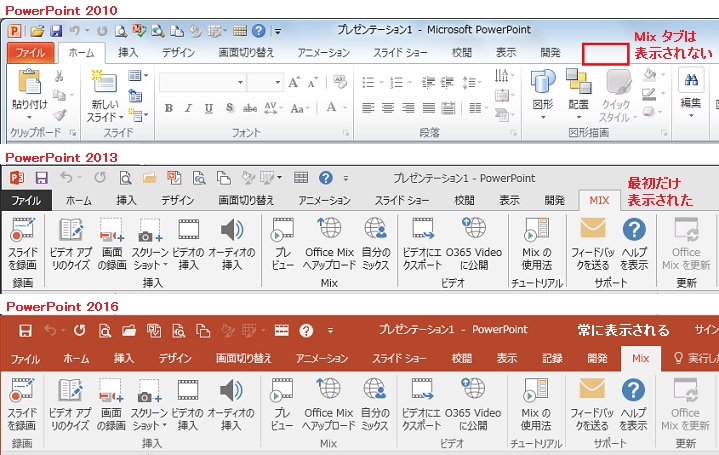Click ファイル tab in PowerPoint 2013

(x=26, y=200)
